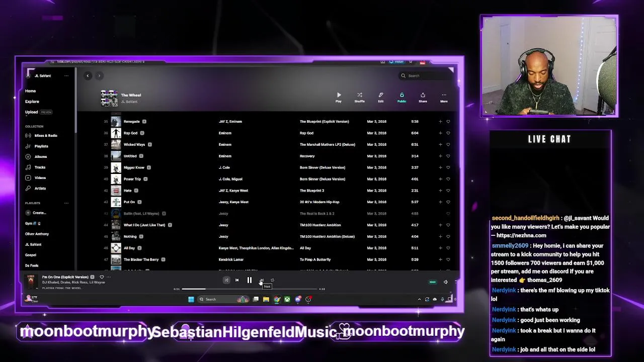Open Xbox app from the taskbar
This screenshot has width=644, height=362.
[x=287, y=299]
